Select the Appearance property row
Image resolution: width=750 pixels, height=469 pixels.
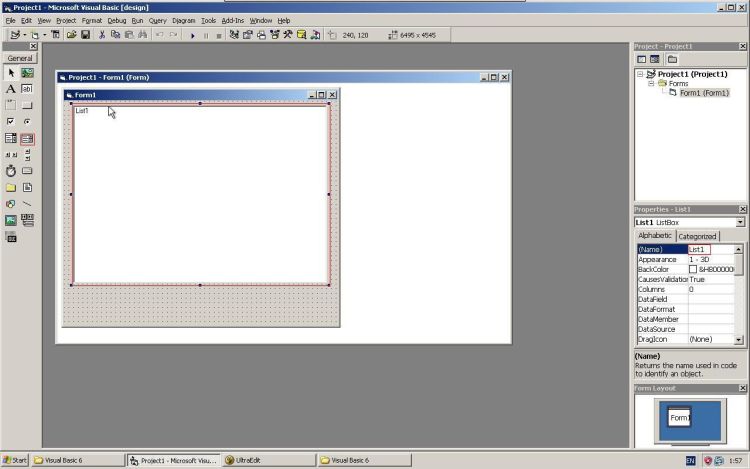685,260
